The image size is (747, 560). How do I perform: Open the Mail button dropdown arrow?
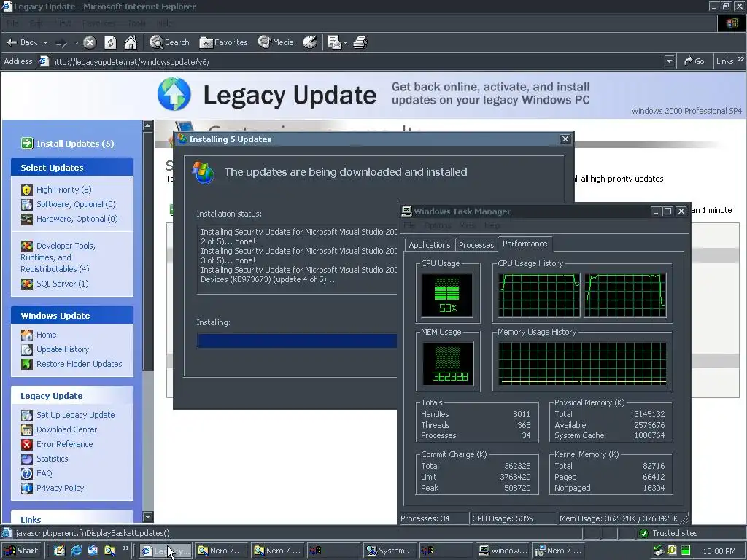click(x=345, y=42)
